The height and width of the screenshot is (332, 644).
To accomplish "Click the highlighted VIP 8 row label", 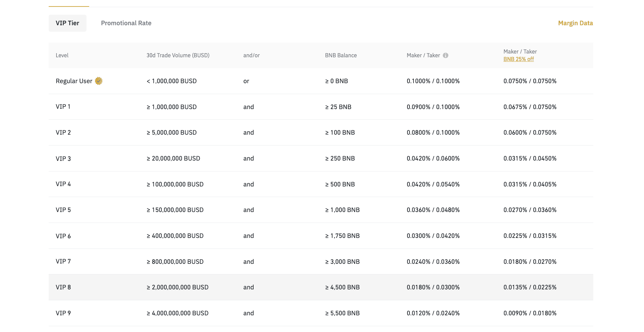I will point(63,287).
